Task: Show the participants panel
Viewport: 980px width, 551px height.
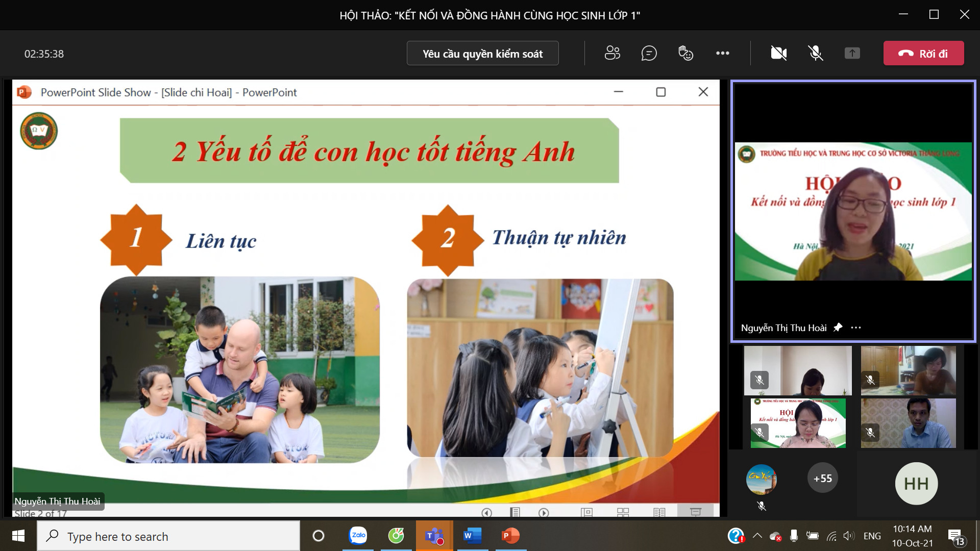Action: (x=612, y=53)
